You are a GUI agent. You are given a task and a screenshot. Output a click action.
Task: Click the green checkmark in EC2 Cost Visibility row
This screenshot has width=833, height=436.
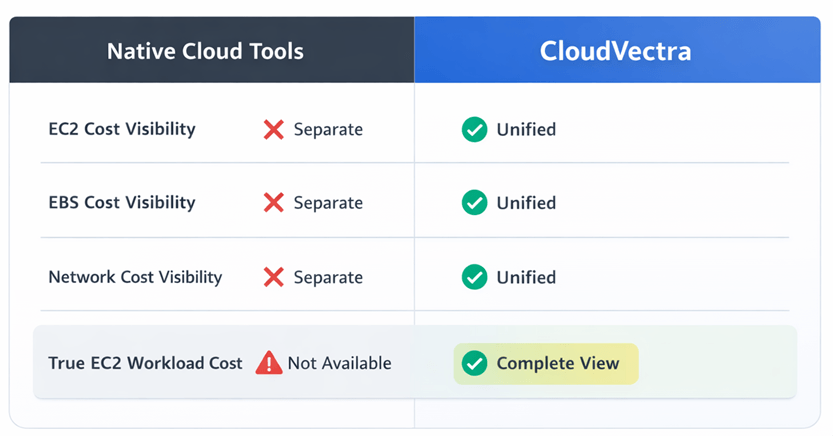(x=474, y=130)
